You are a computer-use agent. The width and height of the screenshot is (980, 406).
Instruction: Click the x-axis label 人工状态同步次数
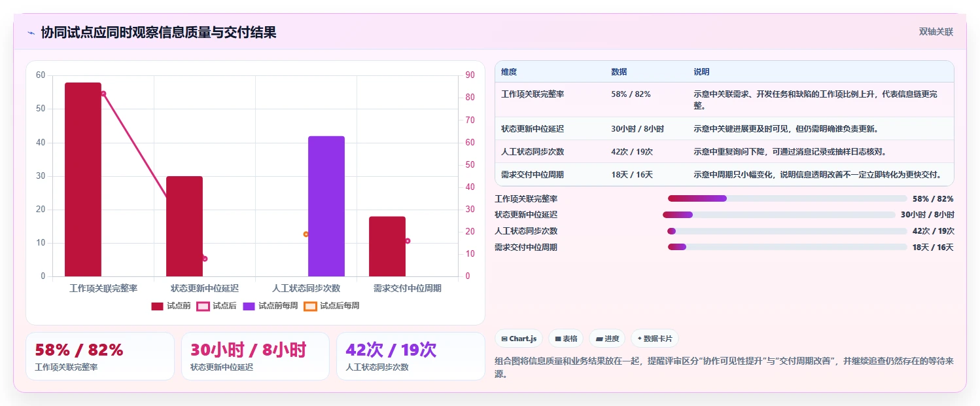coord(306,288)
